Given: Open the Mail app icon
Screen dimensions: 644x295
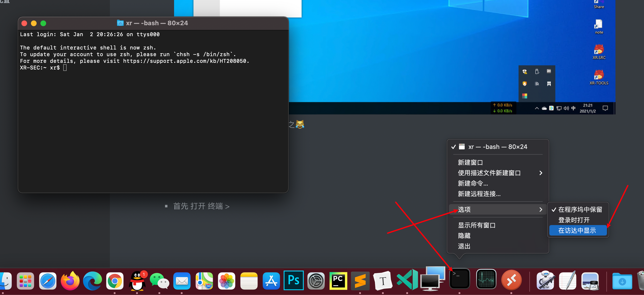Looking at the screenshot, I should 182,281.
